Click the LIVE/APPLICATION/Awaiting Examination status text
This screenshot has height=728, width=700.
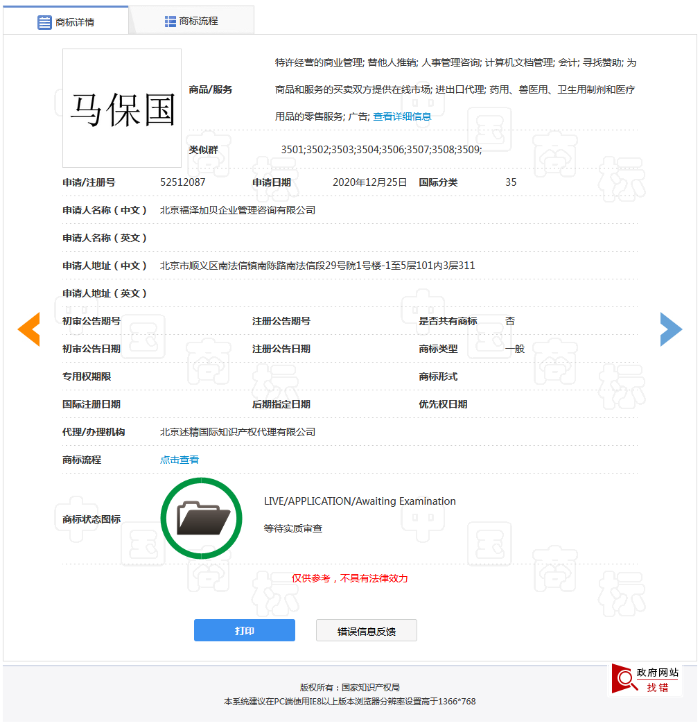click(360, 501)
